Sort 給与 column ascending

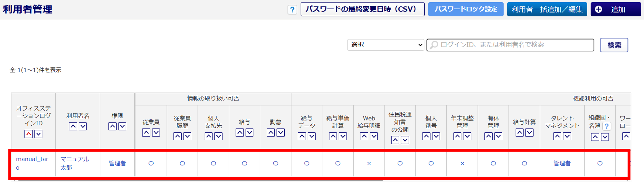coord(240,132)
